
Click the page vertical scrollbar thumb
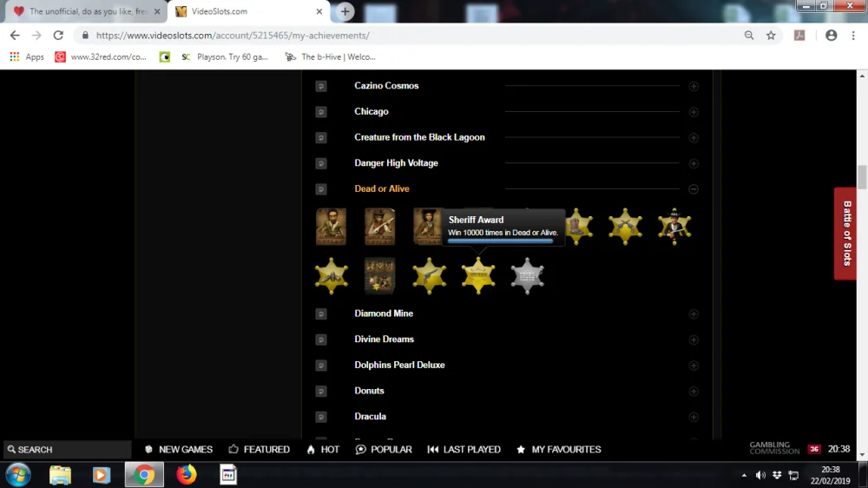pos(862,177)
